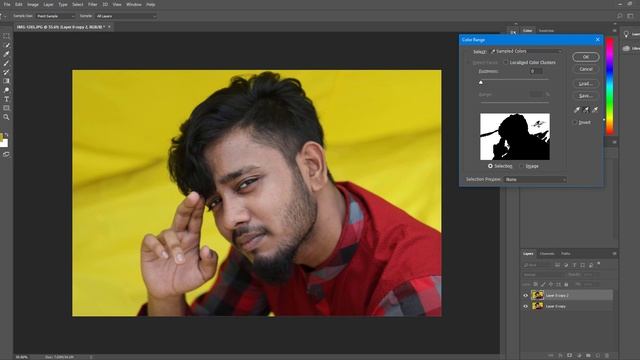Open the Select menu

(78, 4)
